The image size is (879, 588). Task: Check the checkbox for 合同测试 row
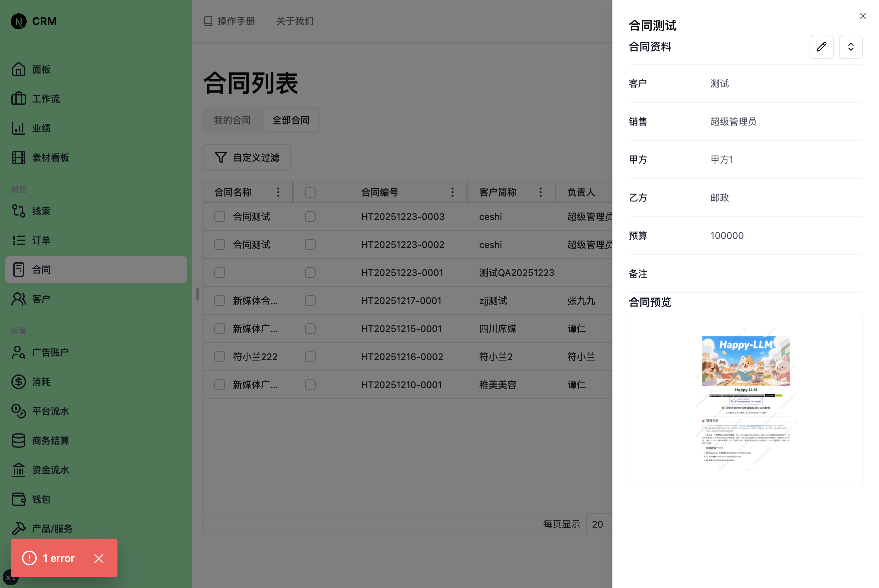(219, 216)
